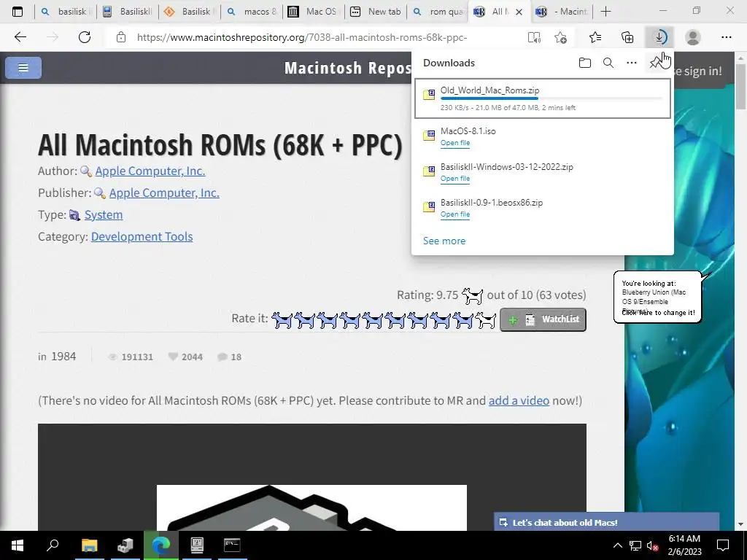Screen dimensions: 747x560
Task: Show hidden system tray icons
Action: 617,545
